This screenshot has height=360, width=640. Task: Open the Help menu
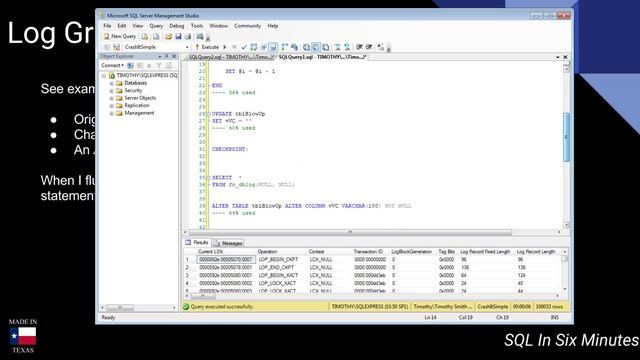(273, 26)
